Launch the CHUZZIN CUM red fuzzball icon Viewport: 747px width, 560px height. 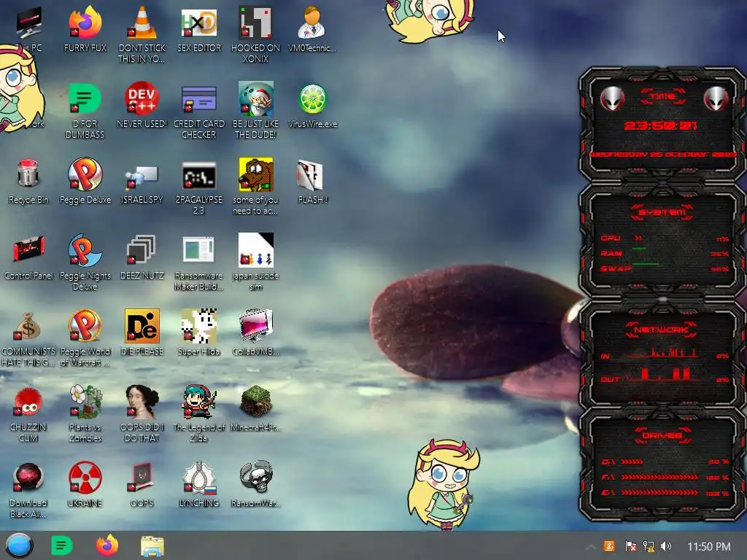28,402
